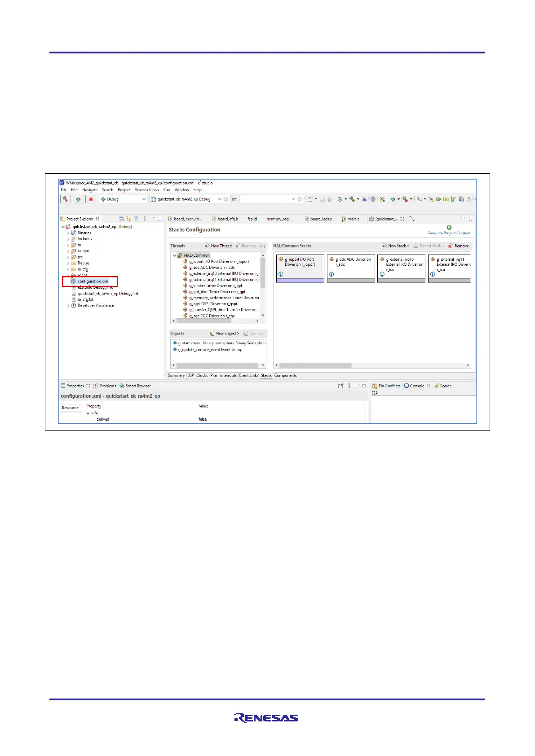
Task: Click the green bug Debug toolbar icon
Action: pos(393,199)
